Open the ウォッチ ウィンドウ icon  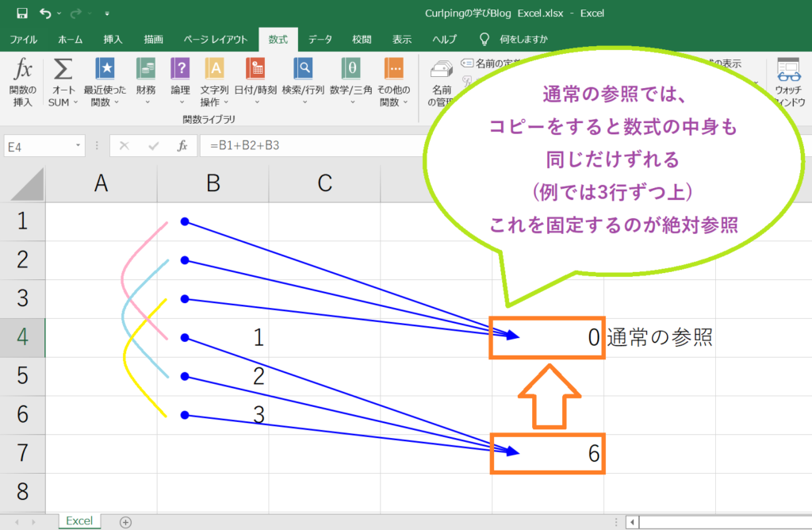click(788, 70)
